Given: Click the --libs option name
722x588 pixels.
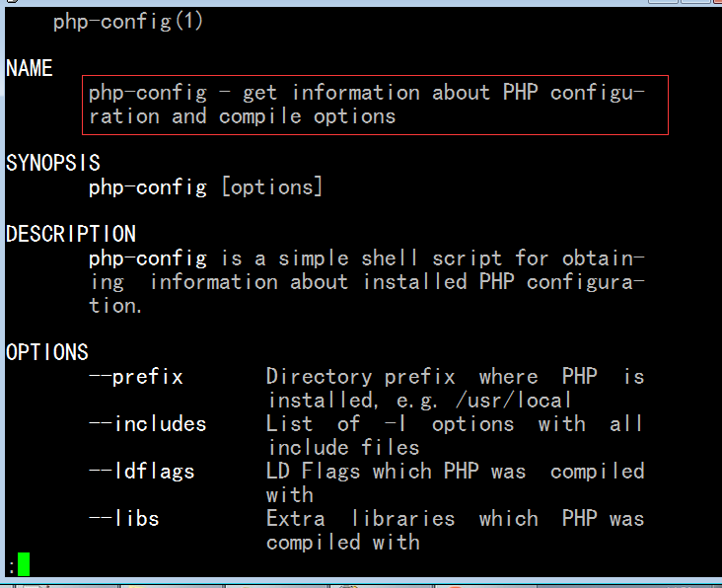Looking at the screenshot, I should tap(124, 519).
